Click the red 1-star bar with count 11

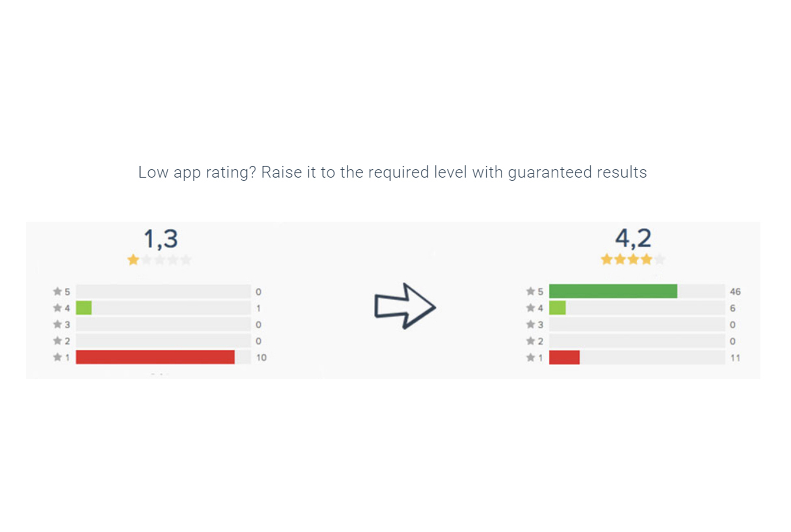point(564,358)
